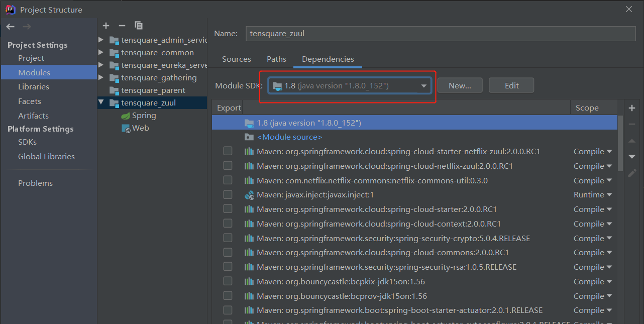
Task: Click IntelliJ logo in title bar
Action: tap(11, 10)
